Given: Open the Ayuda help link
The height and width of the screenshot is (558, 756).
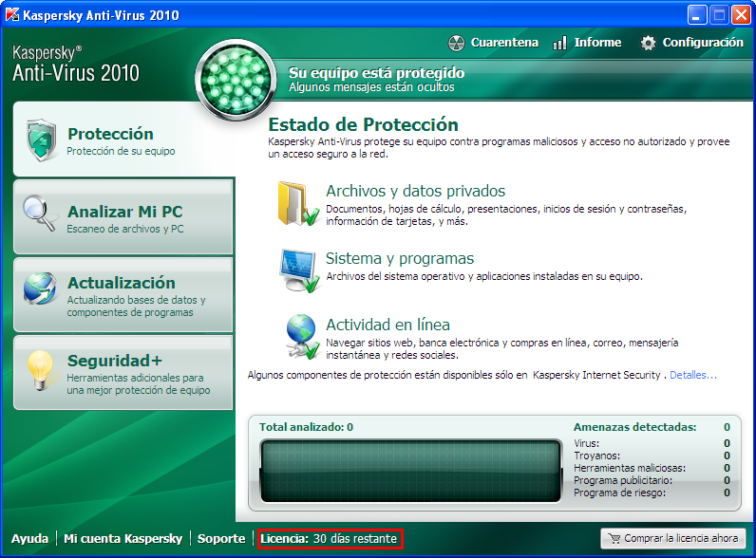Looking at the screenshot, I should tap(29, 538).
